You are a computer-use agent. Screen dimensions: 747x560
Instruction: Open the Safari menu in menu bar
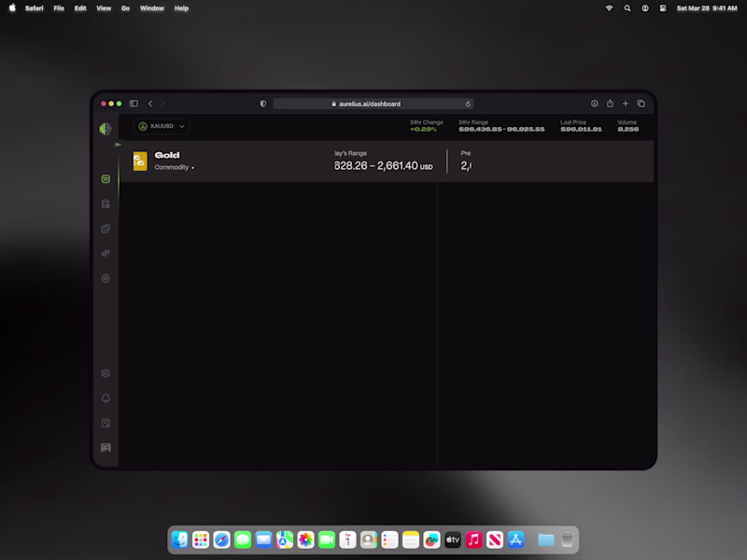tap(34, 8)
